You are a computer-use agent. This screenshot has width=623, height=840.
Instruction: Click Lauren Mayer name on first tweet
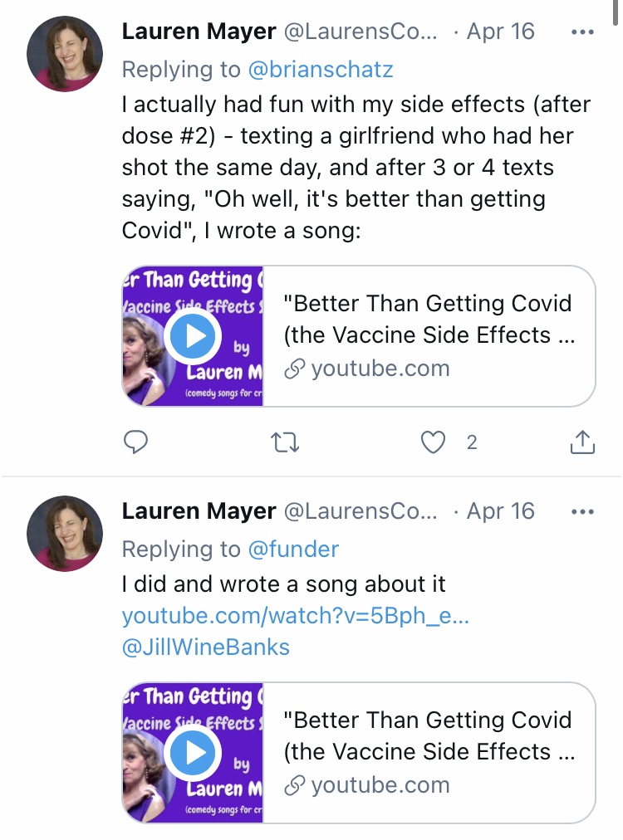[199, 32]
